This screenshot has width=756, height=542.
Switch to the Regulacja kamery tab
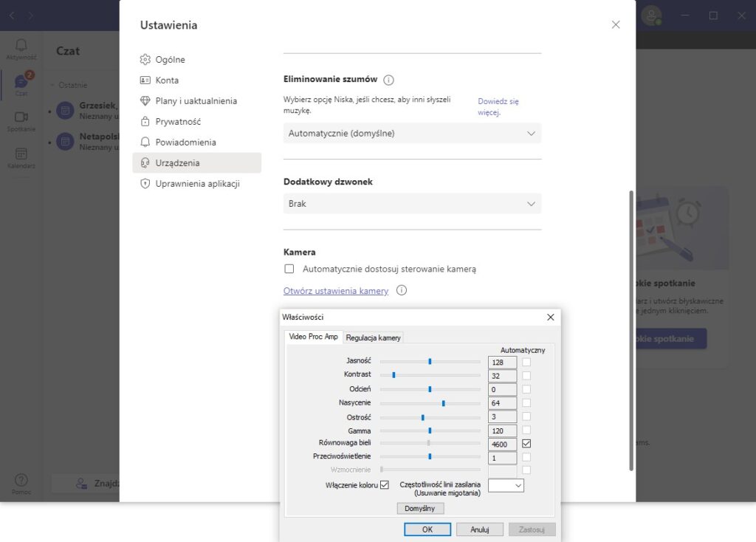(373, 337)
